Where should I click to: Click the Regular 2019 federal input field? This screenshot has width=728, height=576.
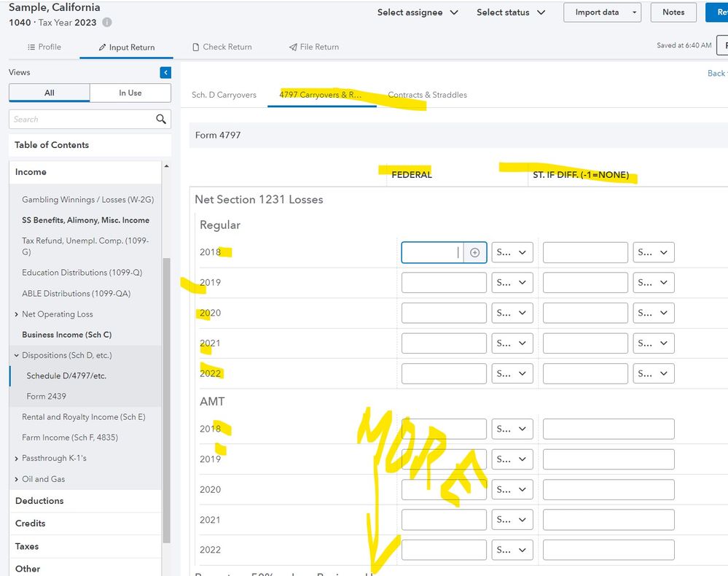[444, 283]
